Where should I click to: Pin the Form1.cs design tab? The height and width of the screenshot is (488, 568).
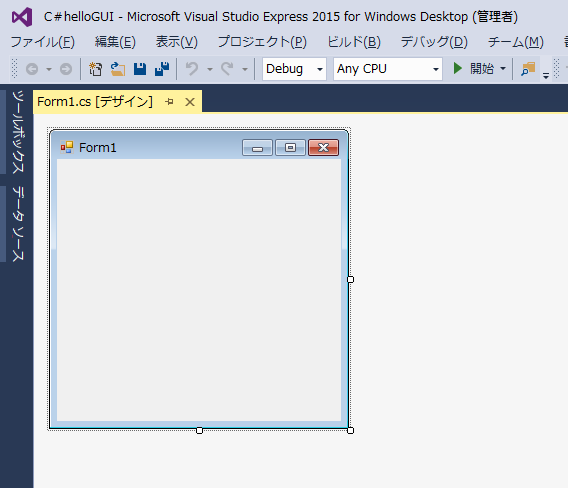tap(169, 102)
